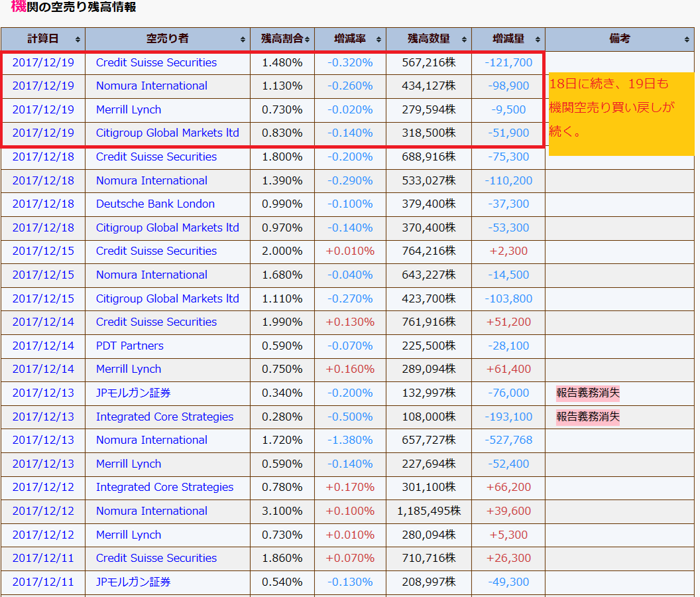Screen dimensions: 700x597
Task: Click the 残高割合 column header
Action: (x=282, y=39)
